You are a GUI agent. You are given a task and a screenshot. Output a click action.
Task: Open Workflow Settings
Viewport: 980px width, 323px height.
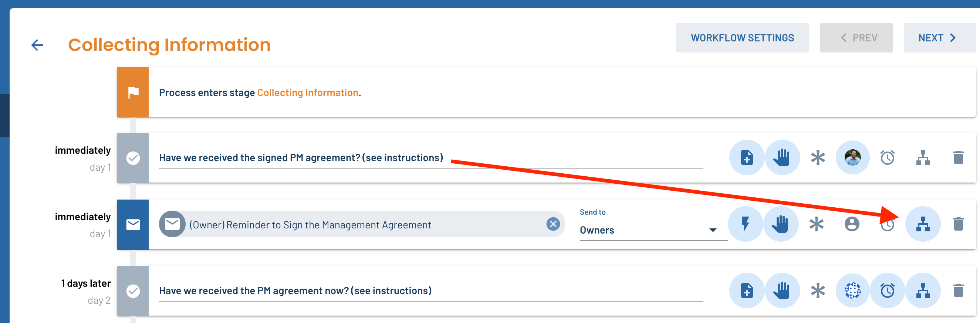tap(742, 38)
